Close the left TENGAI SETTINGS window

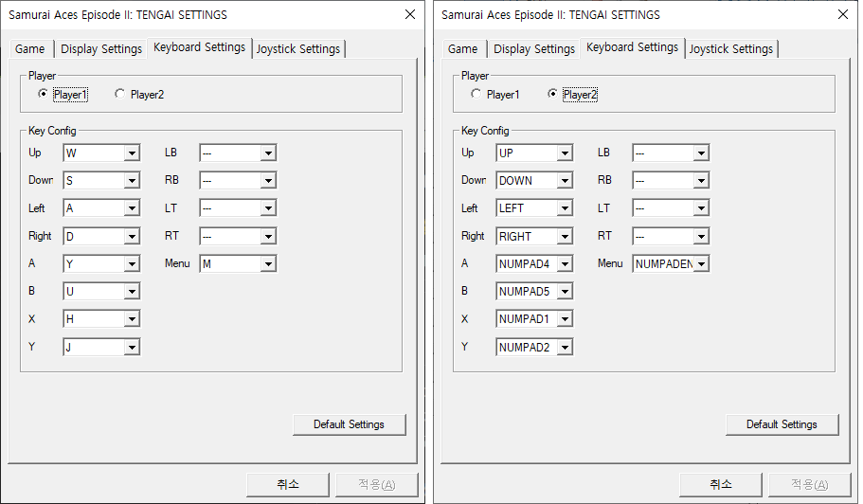pos(410,15)
